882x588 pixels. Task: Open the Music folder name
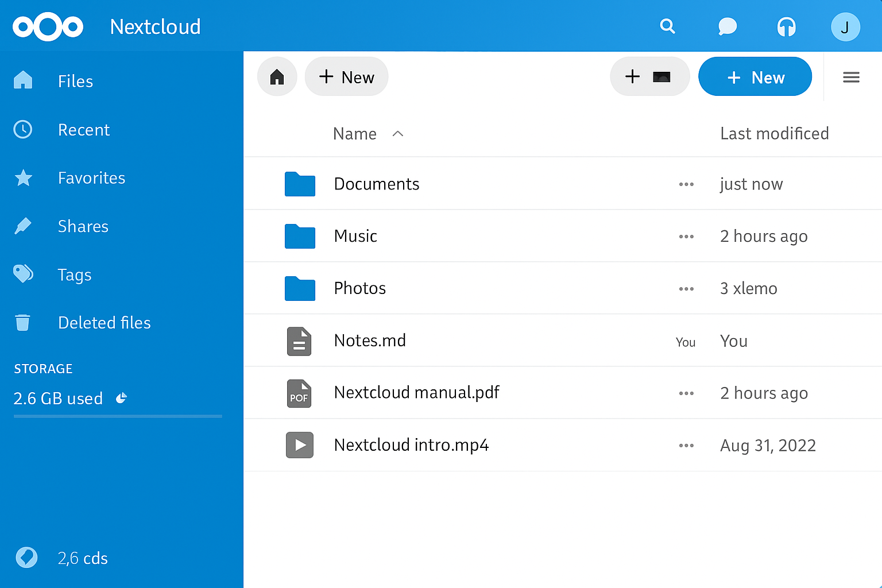(355, 236)
